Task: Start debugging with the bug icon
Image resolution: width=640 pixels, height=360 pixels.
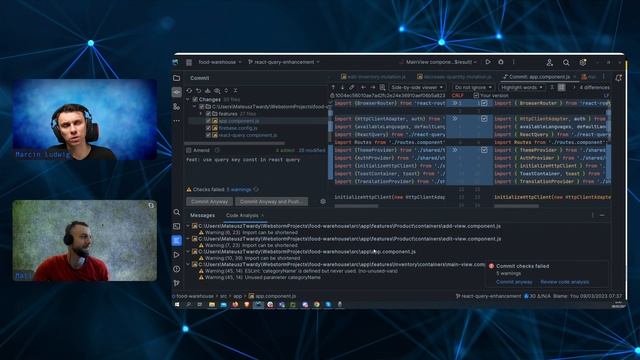Action: click(501, 62)
